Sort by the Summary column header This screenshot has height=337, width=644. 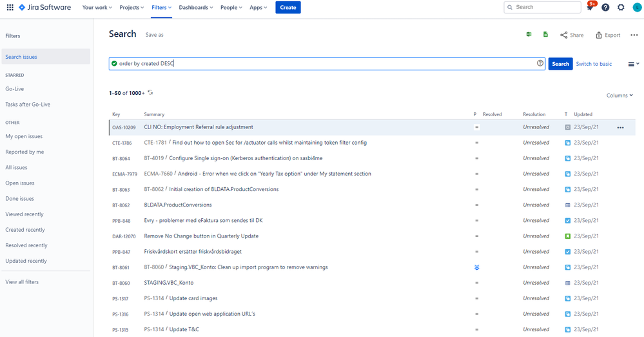(x=154, y=114)
